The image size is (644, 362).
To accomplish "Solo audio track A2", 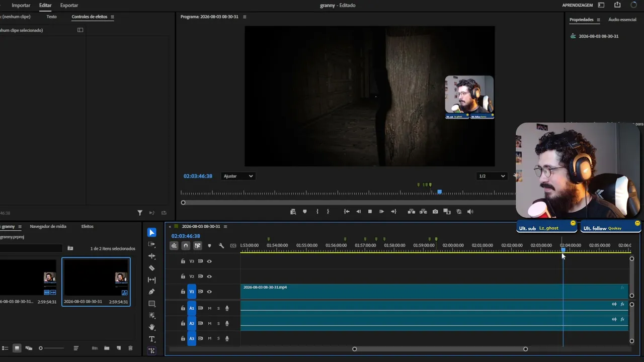I will [218, 323].
